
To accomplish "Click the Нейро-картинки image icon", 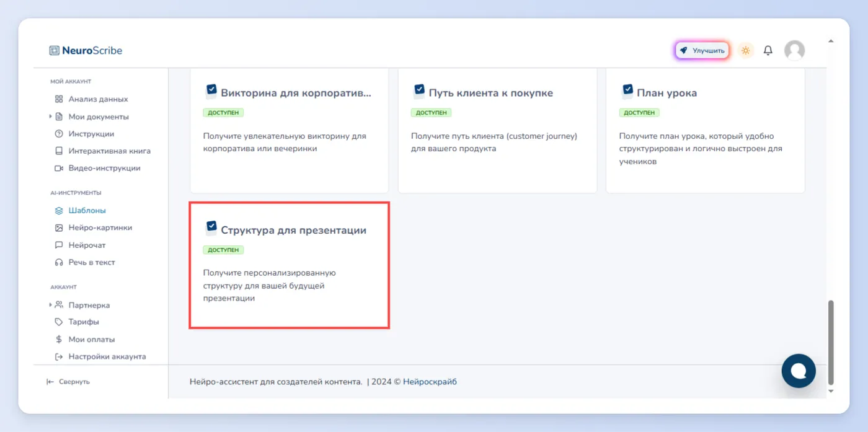I will click(x=59, y=228).
